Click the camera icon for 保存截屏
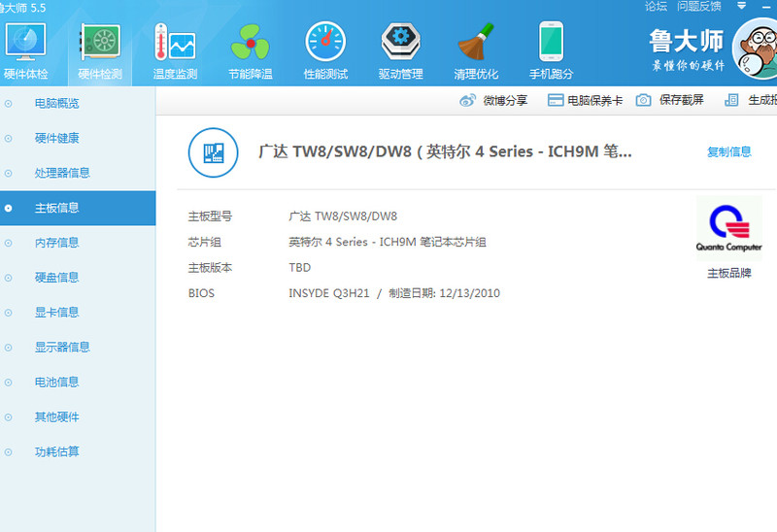The width and height of the screenshot is (777, 532). [643, 100]
